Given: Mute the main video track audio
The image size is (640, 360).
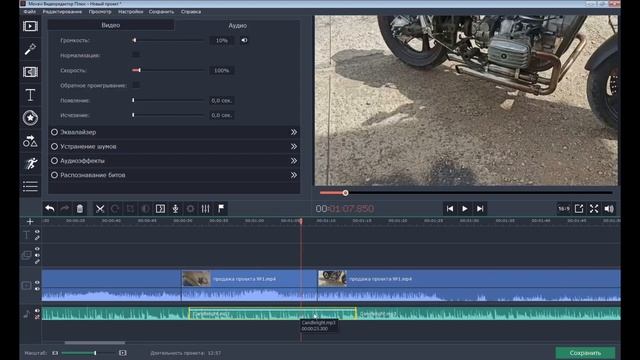Looking at the screenshot, I should tap(37, 289).
